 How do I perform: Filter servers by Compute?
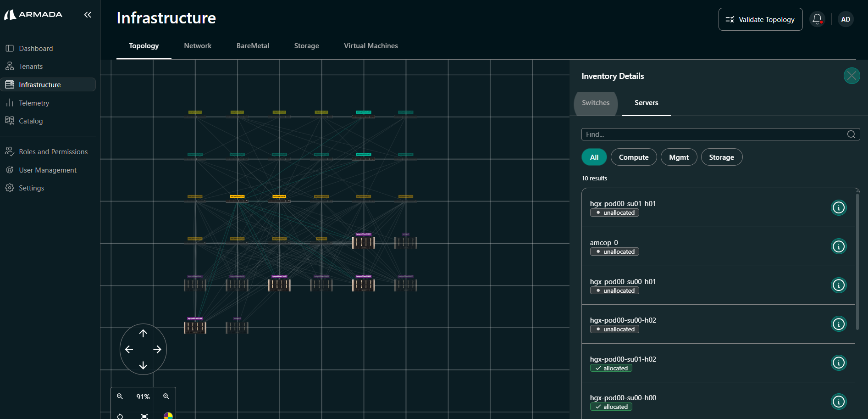pos(633,157)
